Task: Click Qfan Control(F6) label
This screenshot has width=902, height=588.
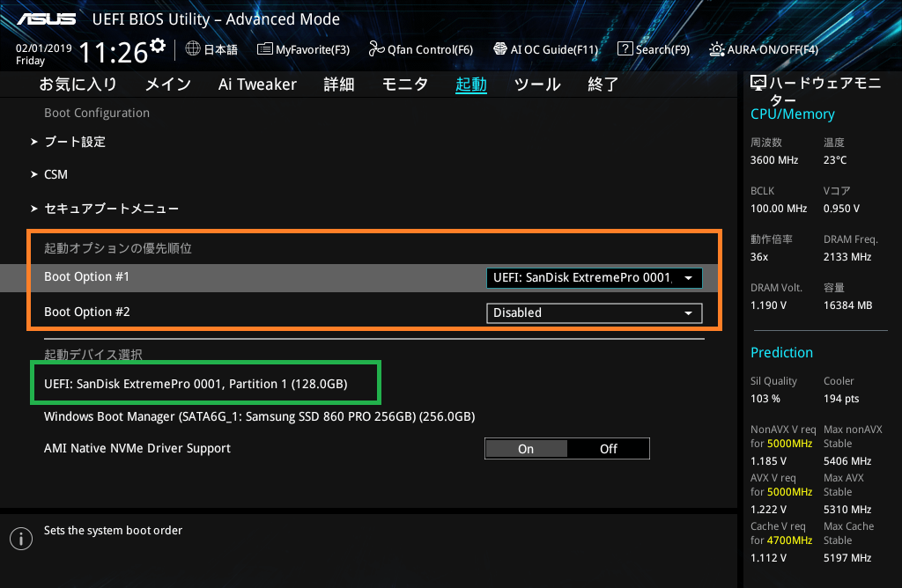Action: pyautogui.click(x=430, y=50)
